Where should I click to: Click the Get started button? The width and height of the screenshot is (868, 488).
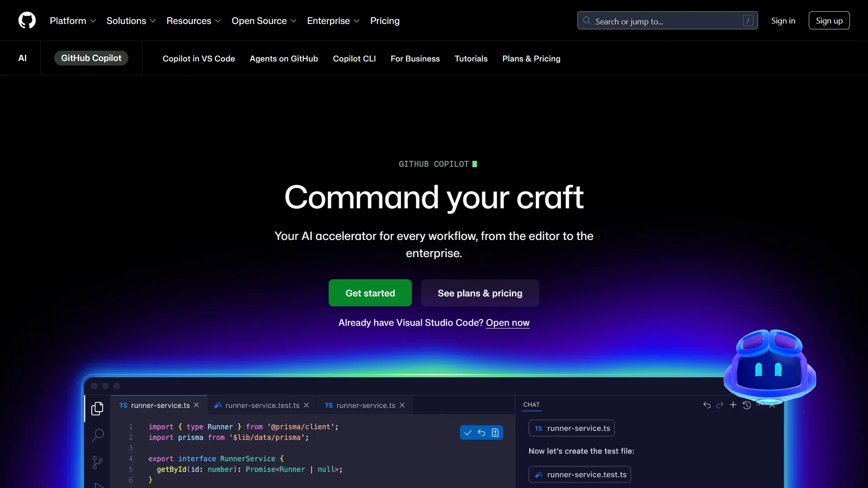370,293
